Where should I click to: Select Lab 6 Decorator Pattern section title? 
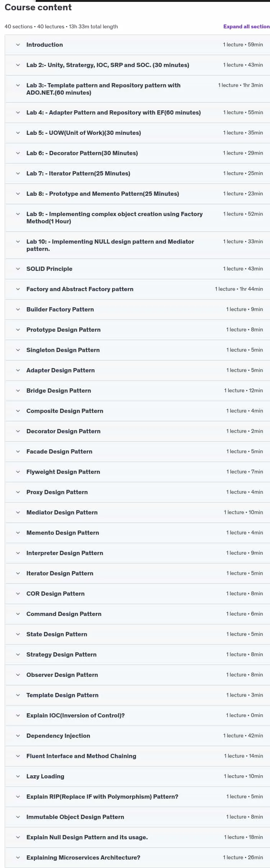(82, 153)
